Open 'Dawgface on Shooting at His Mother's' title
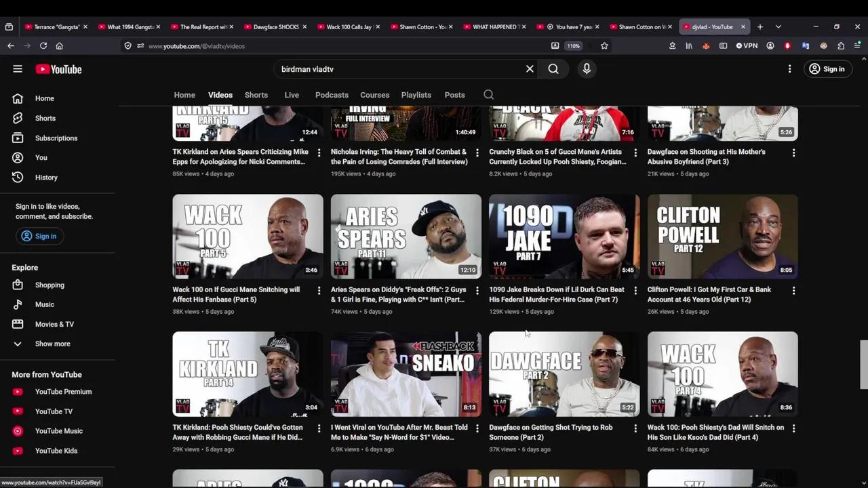The height and width of the screenshot is (488, 868). point(707,157)
